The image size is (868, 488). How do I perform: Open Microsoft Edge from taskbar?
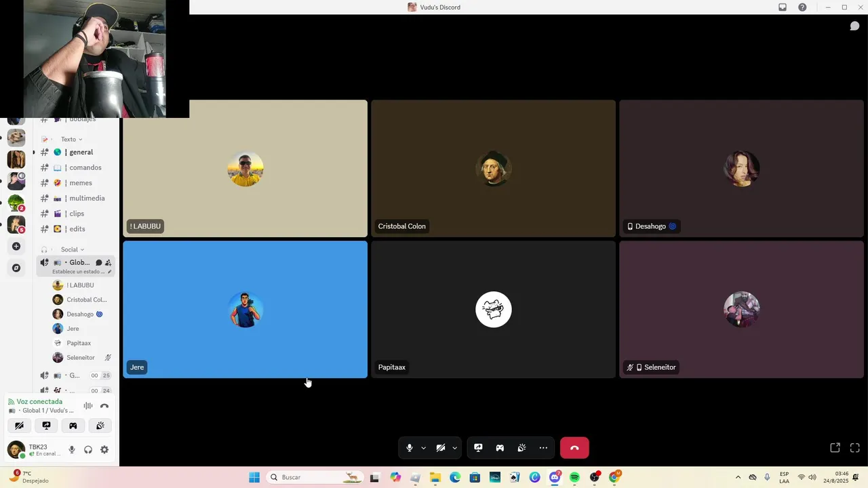[455, 477]
